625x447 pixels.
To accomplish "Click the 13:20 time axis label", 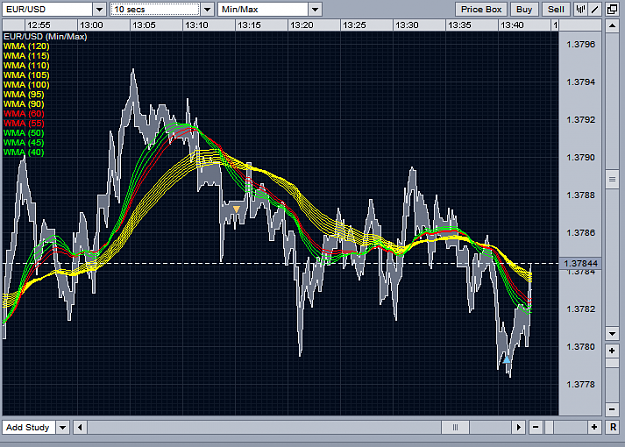I will [x=302, y=26].
